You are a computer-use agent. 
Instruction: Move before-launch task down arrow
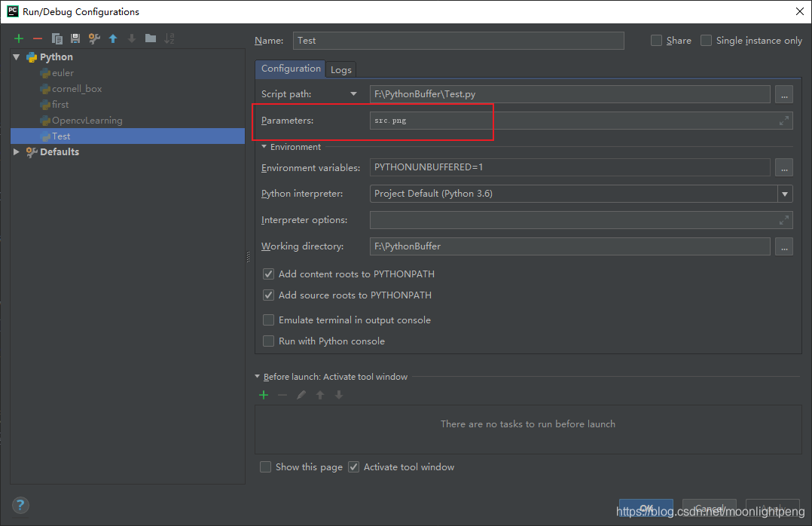tap(339, 396)
